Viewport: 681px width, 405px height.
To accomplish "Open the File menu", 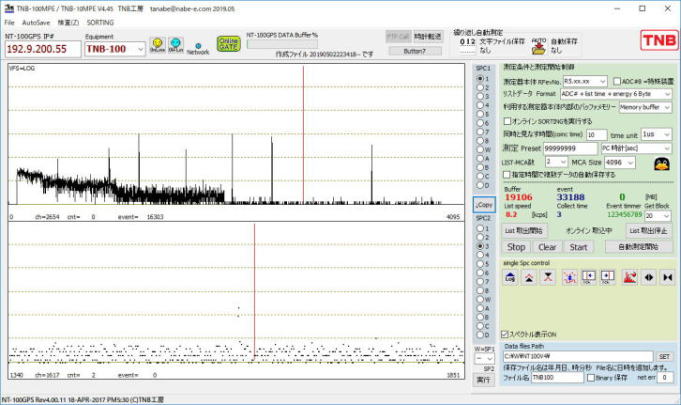I will pyautogui.click(x=9, y=23).
